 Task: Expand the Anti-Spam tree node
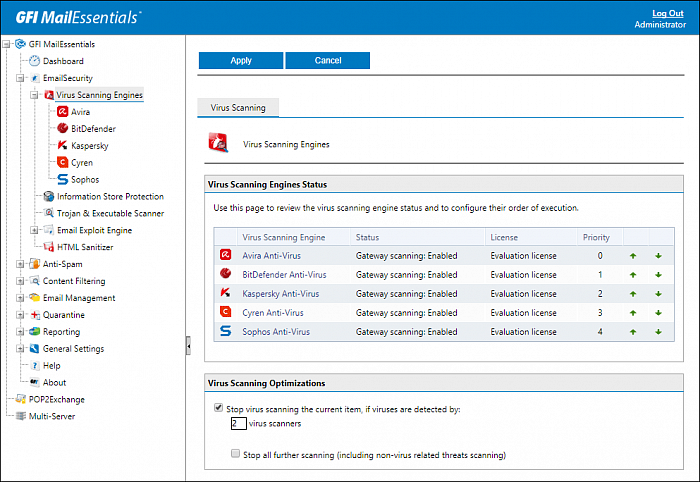tap(20, 264)
